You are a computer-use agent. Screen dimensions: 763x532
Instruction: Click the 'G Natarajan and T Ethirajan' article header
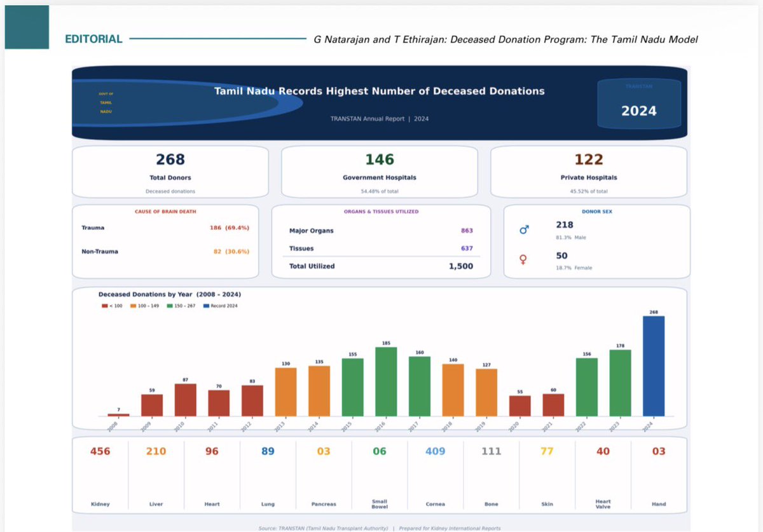[x=506, y=39]
